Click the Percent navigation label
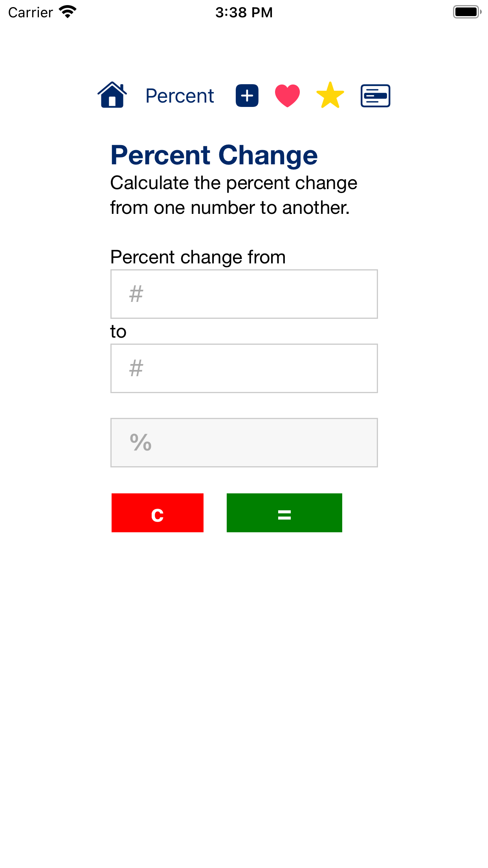The height and width of the screenshot is (868, 488). (x=179, y=96)
